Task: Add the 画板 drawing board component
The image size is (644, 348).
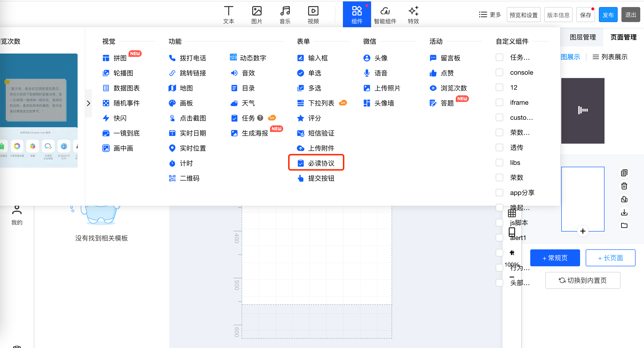Action: click(181, 103)
